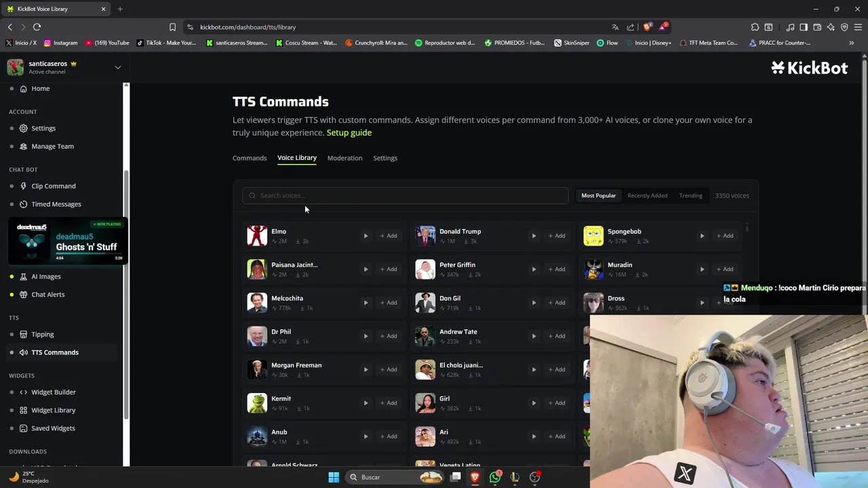Viewport: 868px width, 488px height.
Task: Click the '3350 voices' count text
Action: [732, 195]
